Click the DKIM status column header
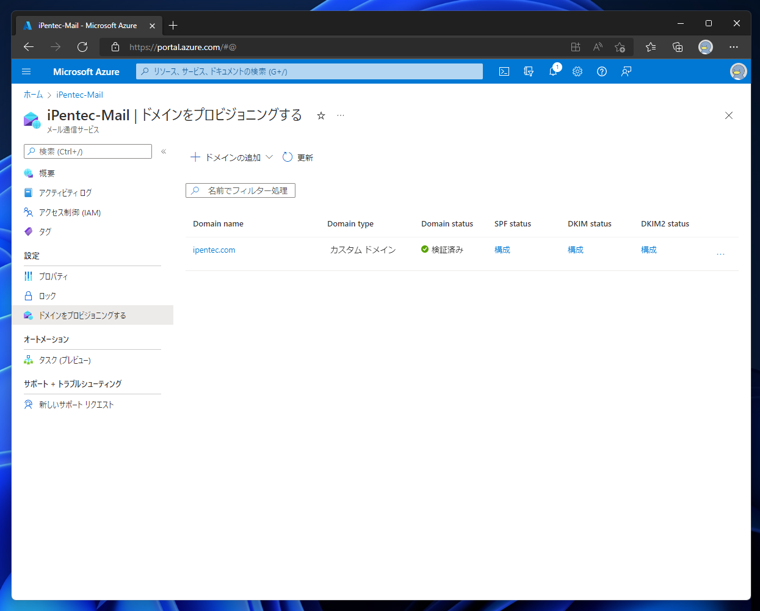This screenshot has width=760, height=611. pyautogui.click(x=589, y=224)
